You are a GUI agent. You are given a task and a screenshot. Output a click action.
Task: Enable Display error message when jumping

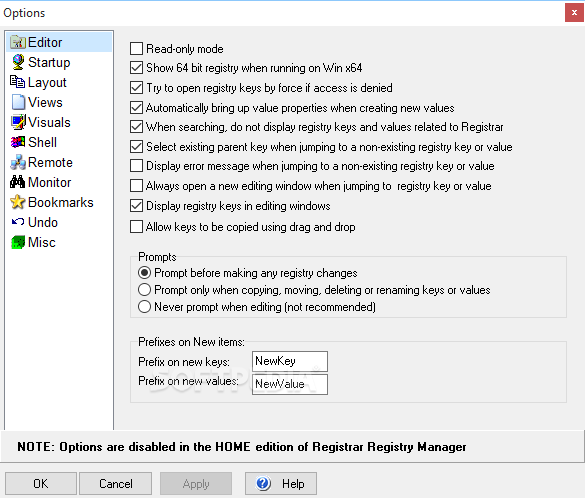pyautogui.click(x=137, y=166)
